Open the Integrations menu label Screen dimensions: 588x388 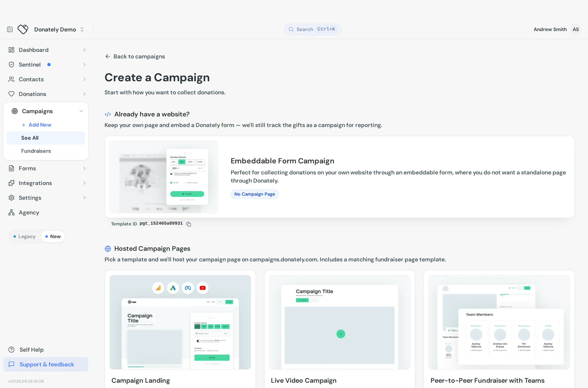click(35, 183)
